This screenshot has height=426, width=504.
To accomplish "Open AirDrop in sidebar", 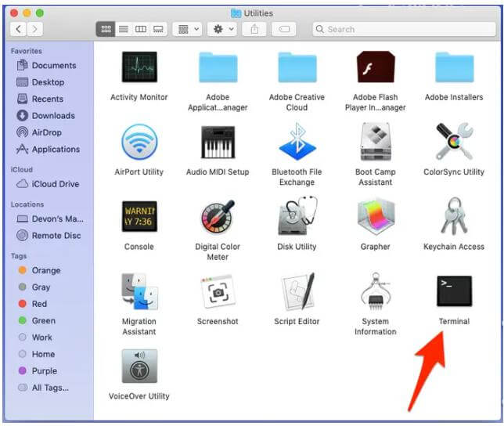I will 39,132.
